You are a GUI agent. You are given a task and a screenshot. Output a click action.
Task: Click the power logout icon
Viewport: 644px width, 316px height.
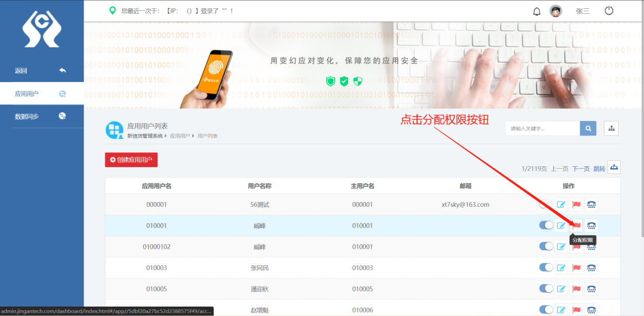(x=609, y=10)
